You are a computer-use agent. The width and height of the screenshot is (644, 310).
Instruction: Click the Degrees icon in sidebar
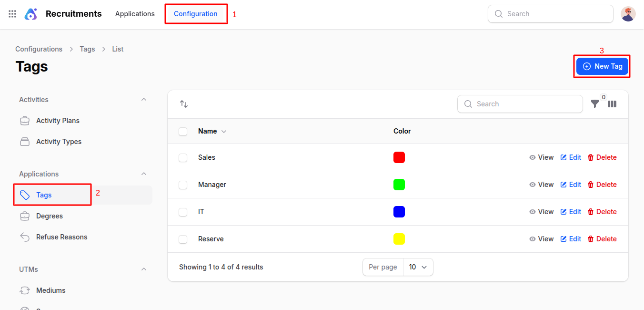pyautogui.click(x=25, y=216)
